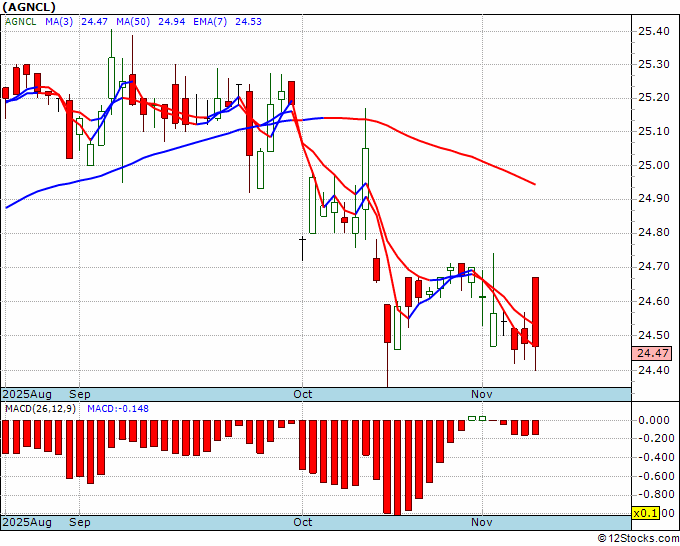The width and height of the screenshot is (680, 546).
Task: Select the MA(3) legend label
Action: point(59,21)
